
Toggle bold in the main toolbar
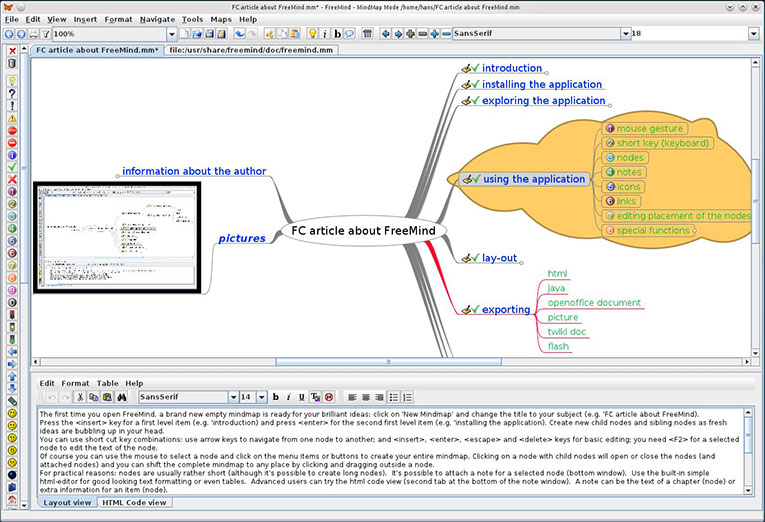tap(337, 34)
